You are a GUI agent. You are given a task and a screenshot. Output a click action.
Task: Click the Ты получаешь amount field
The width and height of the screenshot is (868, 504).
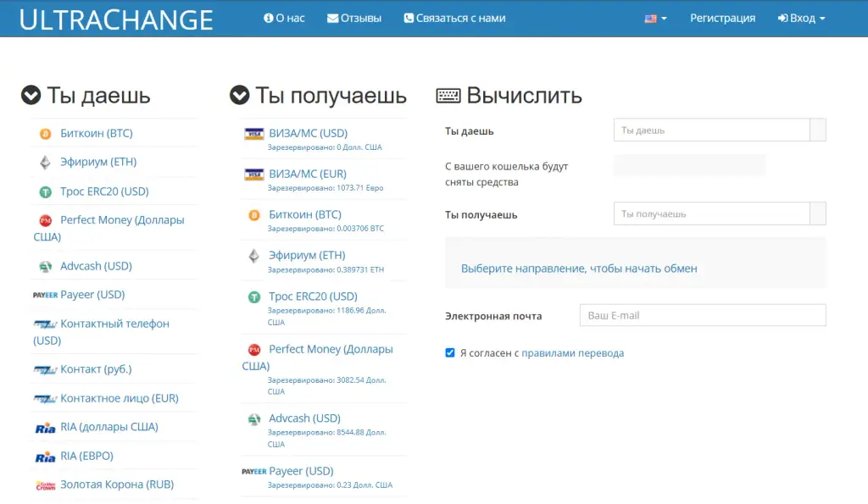(712, 213)
